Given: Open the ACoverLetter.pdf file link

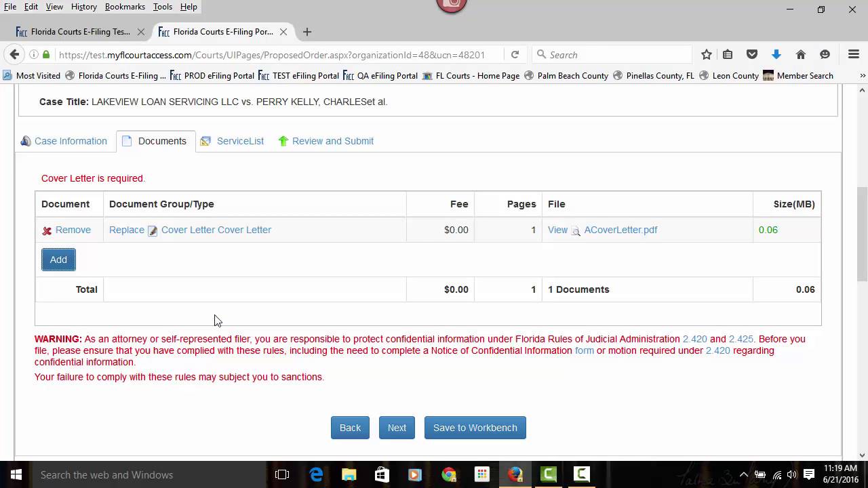Looking at the screenshot, I should coord(620,230).
